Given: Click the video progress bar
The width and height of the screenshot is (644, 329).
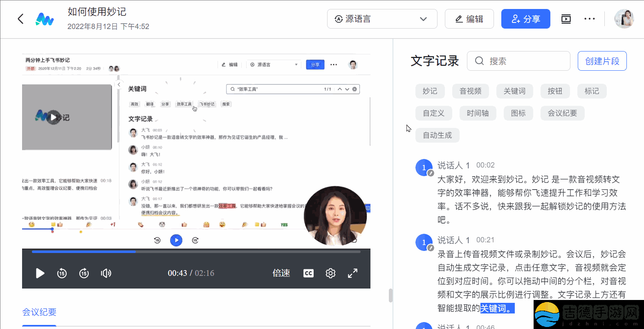Looking at the screenshot, I should tap(196, 252).
